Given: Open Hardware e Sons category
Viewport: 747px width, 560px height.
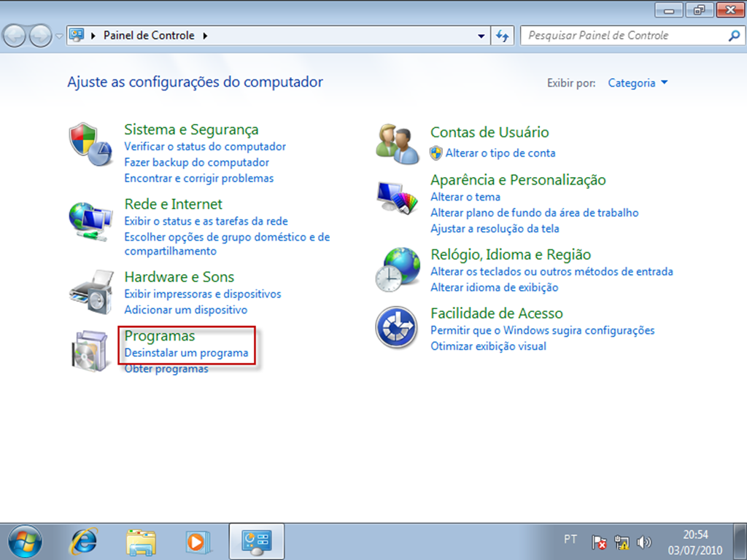Looking at the screenshot, I should tap(179, 277).
